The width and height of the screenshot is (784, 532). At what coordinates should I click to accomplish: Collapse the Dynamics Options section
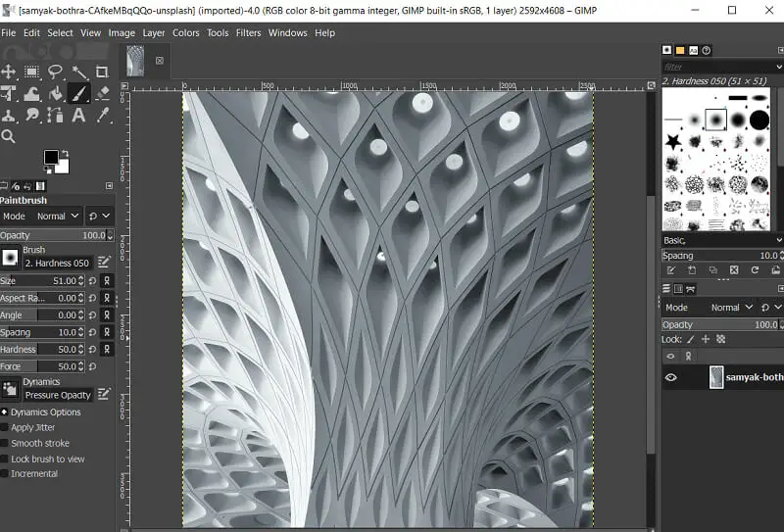(x=5, y=412)
